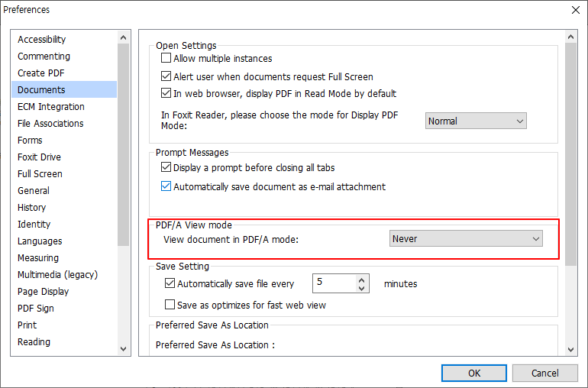Open the Forms preferences

(64, 141)
